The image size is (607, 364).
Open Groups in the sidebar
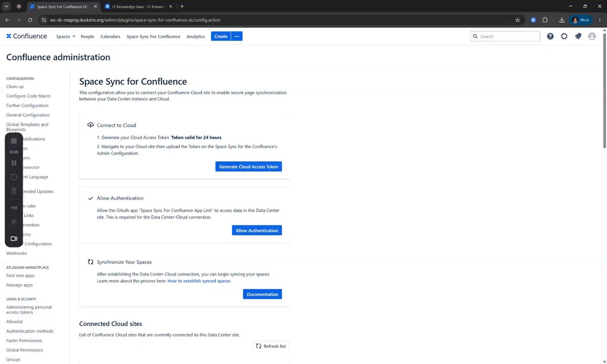pos(13,359)
